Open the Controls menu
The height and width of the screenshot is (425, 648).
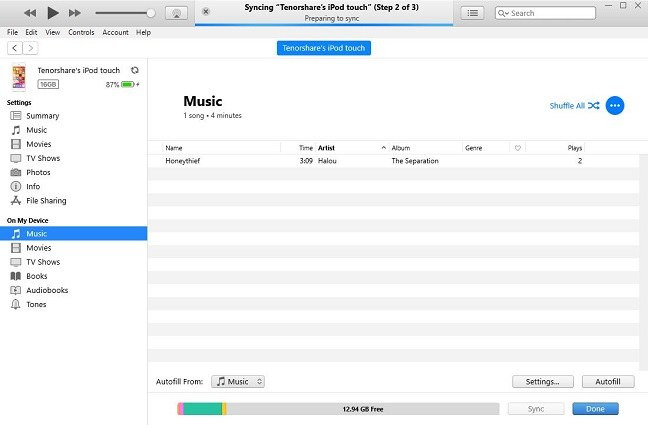(81, 32)
